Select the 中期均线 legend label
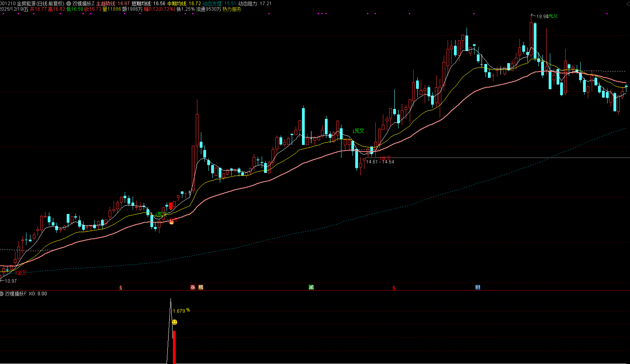The width and height of the screenshot is (630, 364). click(177, 4)
